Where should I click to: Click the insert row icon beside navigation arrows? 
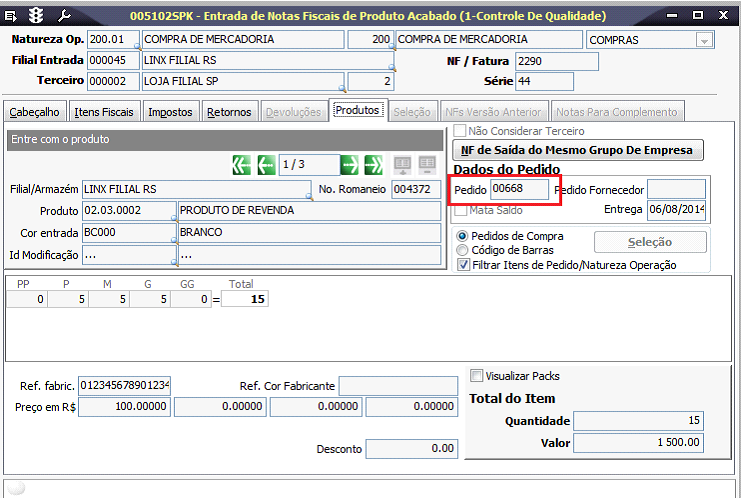tap(402, 164)
